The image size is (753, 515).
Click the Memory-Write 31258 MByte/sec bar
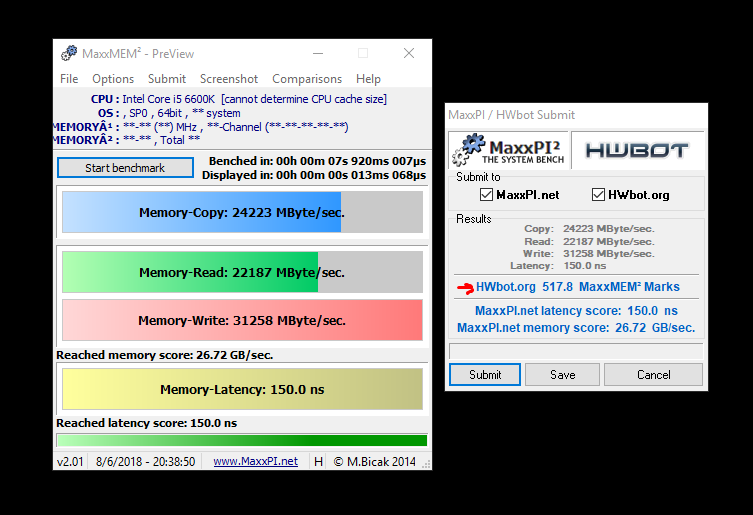(242, 320)
